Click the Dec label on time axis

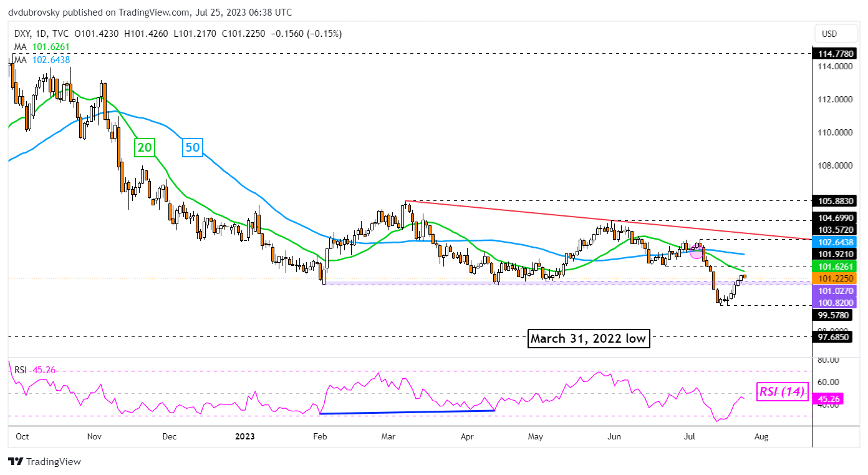click(171, 438)
